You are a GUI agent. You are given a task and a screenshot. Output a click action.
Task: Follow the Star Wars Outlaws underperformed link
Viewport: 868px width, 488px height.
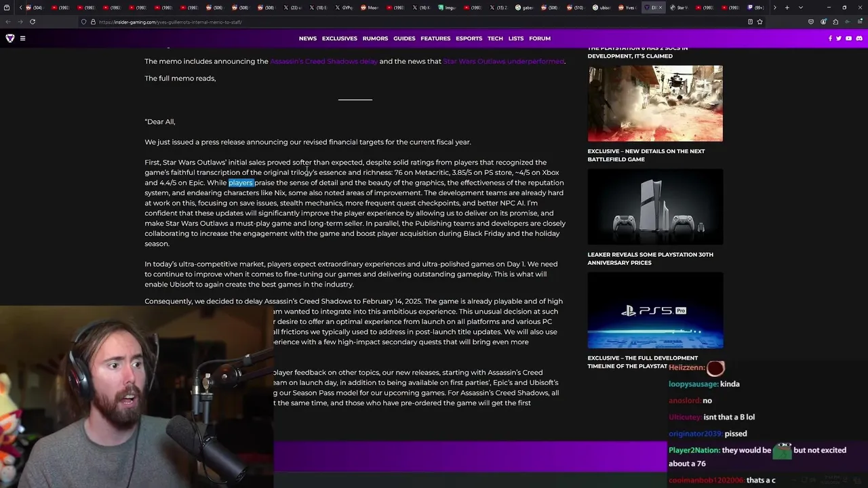pyautogui.click(x=503, y=61)
